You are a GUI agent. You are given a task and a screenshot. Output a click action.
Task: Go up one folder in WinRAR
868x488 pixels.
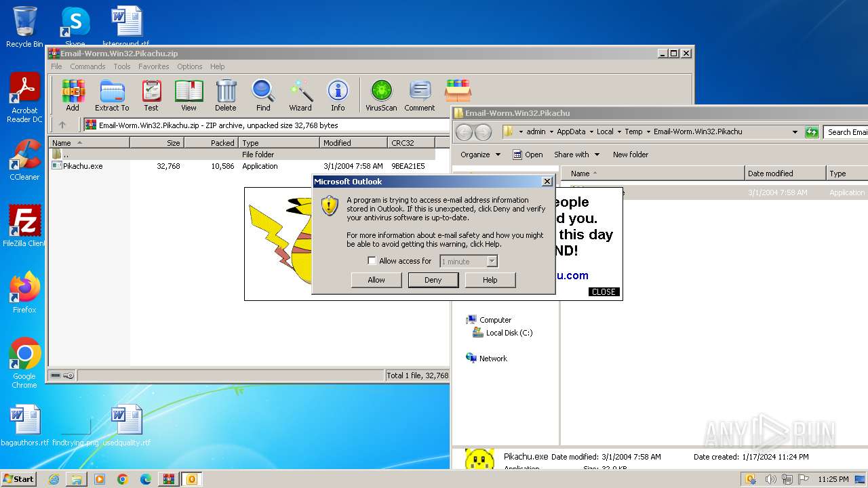(x=62, y=125)
